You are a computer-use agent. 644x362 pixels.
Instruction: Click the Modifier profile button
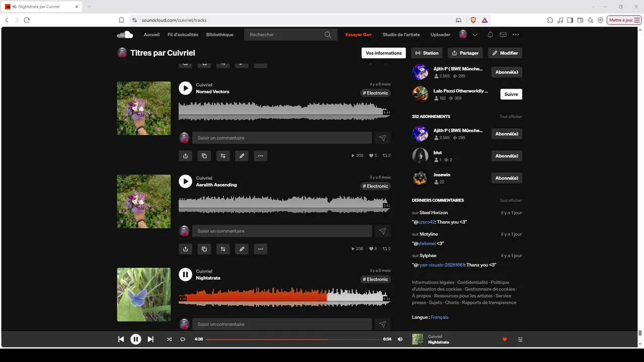click(x=505, y=53)
